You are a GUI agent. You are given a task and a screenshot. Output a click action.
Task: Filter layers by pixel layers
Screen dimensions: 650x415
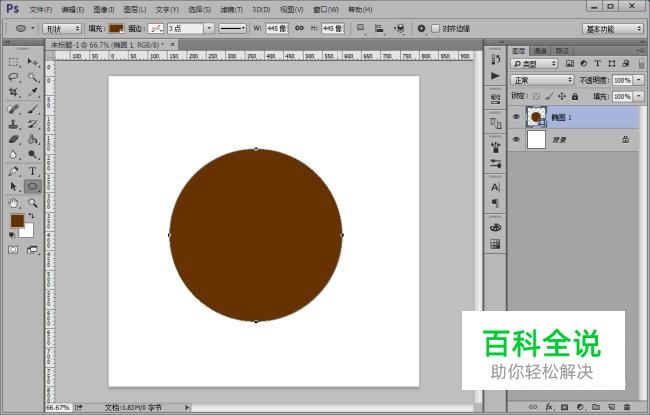[x=570, y=63]
